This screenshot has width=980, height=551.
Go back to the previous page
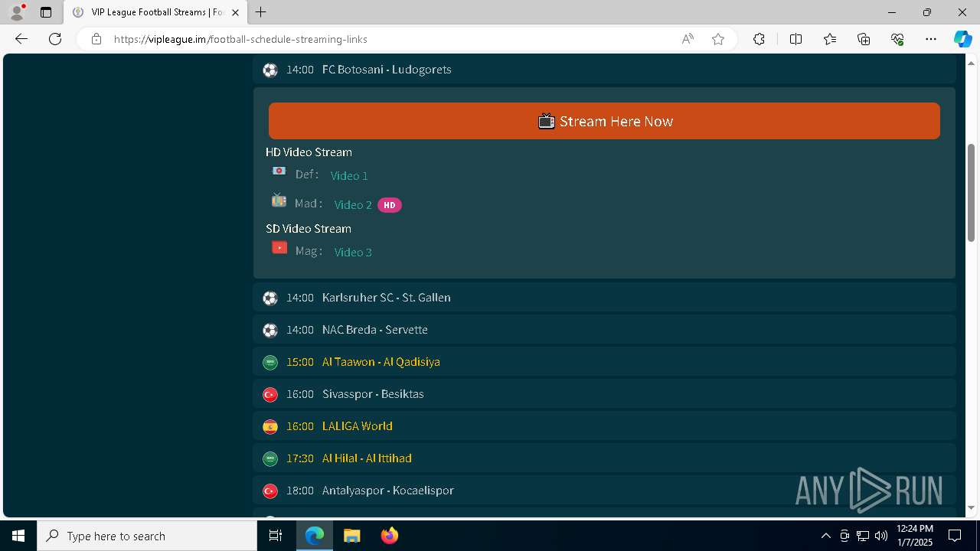[x=21, y=39]
